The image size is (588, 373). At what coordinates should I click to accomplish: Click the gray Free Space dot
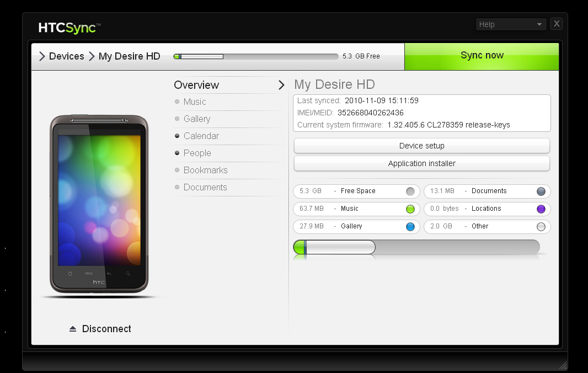pos(410,191)
